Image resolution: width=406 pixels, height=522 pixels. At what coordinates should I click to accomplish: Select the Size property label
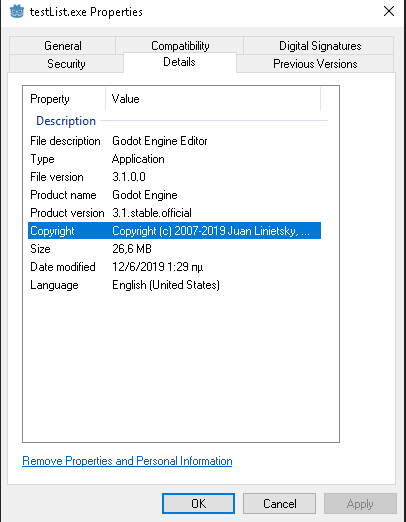pos(40,249)
